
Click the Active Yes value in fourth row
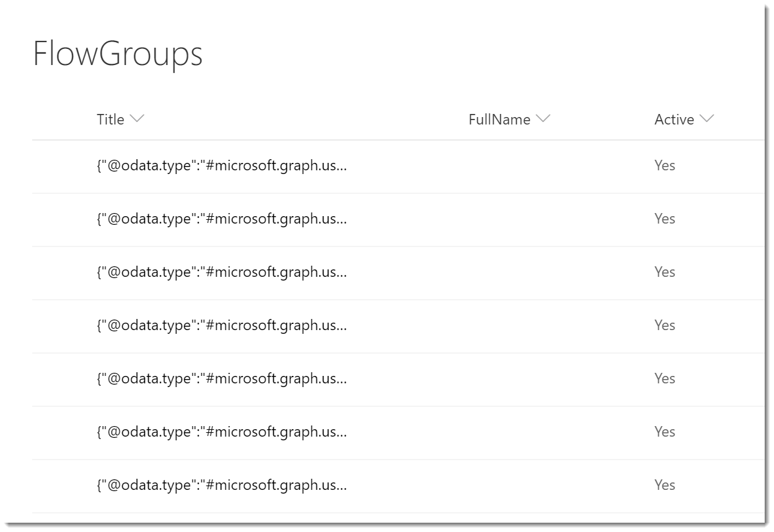tap(665, 325)
